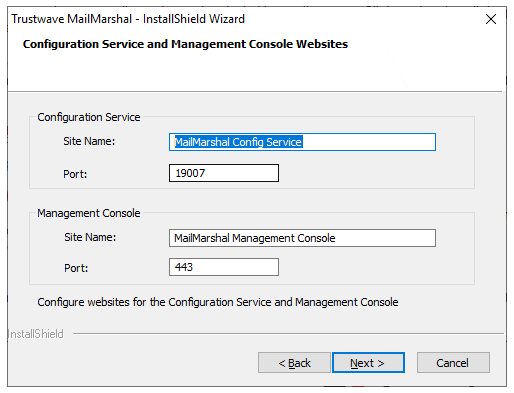Screen dimensions: 514x393
Task: Click the Next > button
Action: [368, 362]
